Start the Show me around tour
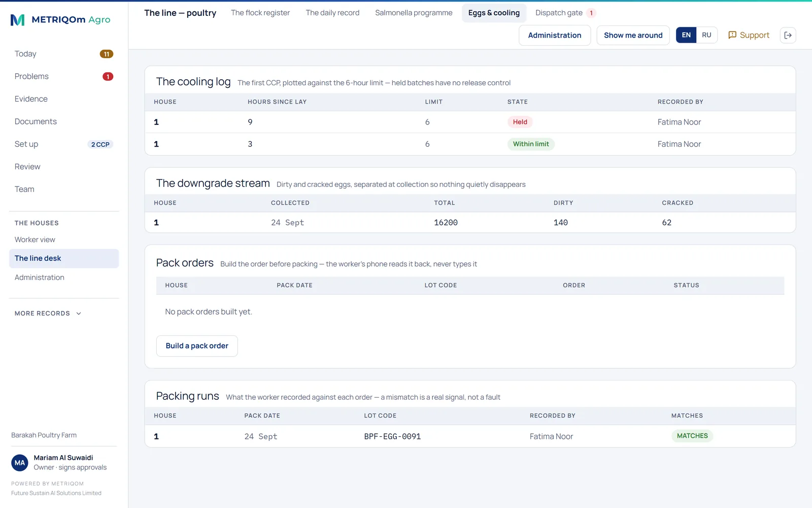812x508 pixels. point(633,35)
